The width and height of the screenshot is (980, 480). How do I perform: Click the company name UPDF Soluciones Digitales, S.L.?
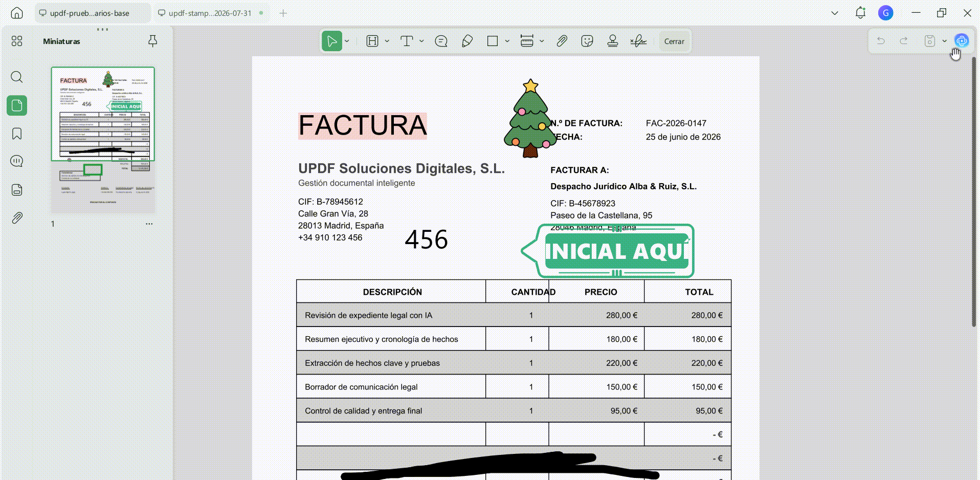coord(402,168)
